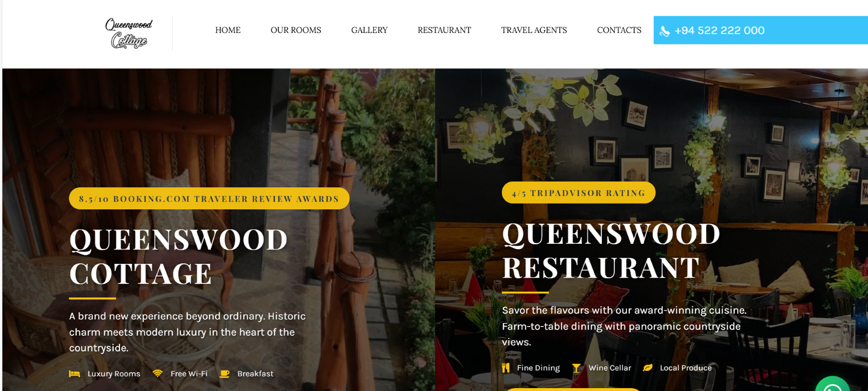Open the TRAVEL AGENTS page
This screenshot has width=868, height=391.
(534, 30)
